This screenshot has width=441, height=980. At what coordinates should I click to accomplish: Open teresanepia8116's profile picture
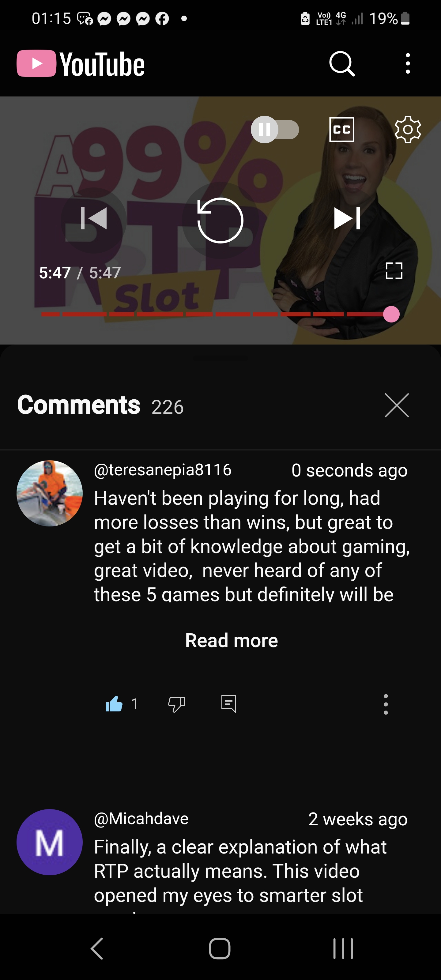(50, 493)
